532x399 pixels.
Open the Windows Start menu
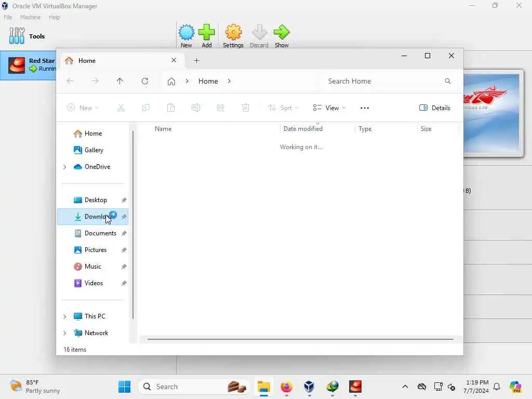[125, 387]
